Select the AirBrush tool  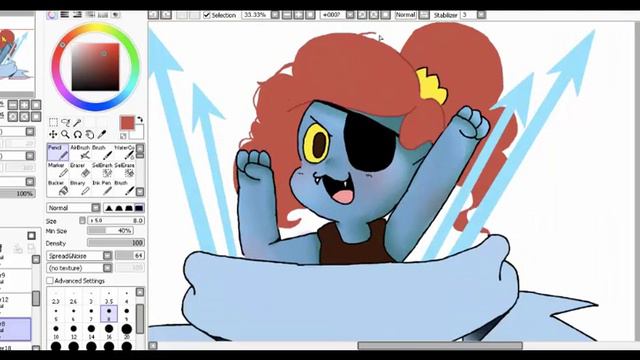[x=81, y=152]
